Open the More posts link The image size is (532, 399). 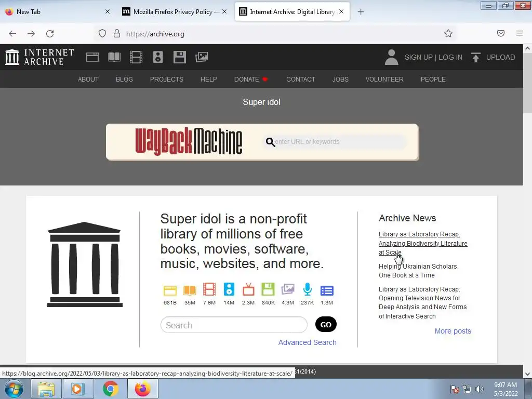(x=453, y=331)
